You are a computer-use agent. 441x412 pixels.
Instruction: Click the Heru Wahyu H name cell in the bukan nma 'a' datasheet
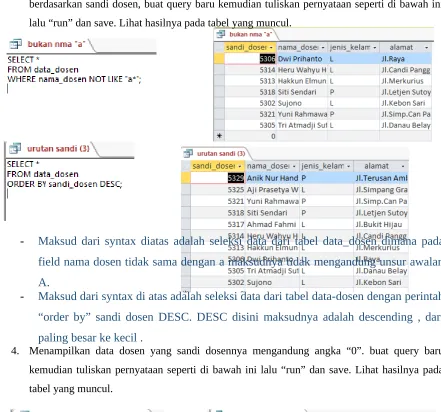click(x=302, y=70)
